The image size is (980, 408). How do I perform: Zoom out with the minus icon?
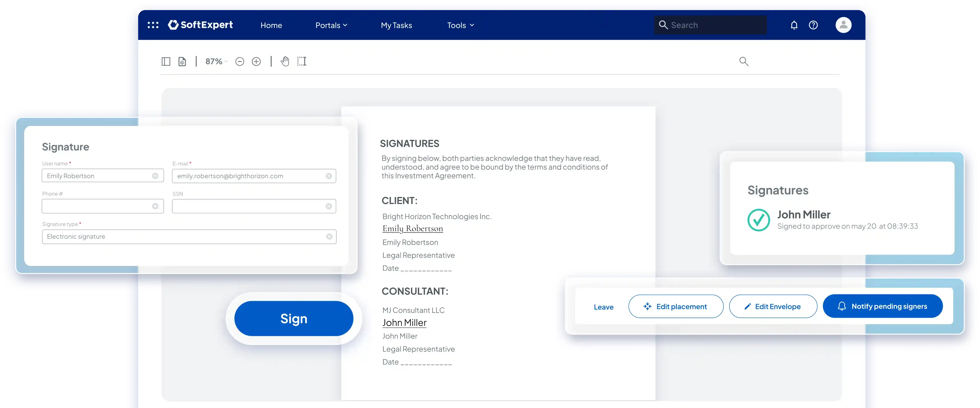(240, 61)
